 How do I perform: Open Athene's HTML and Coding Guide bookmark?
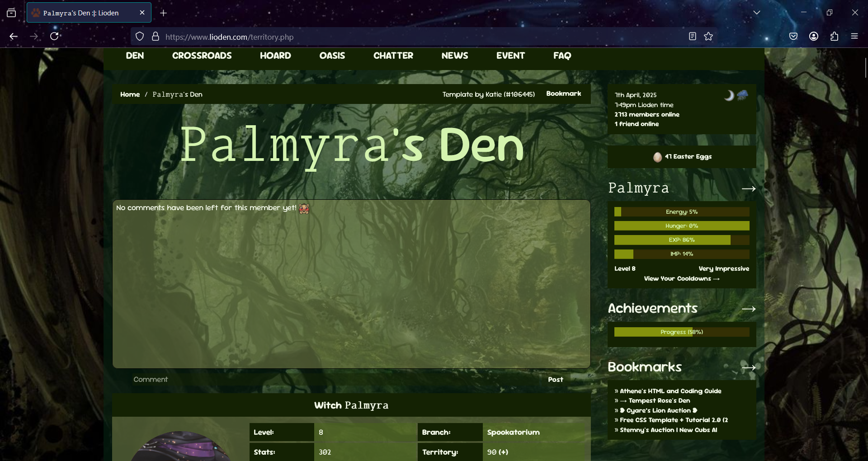(670, 391)
